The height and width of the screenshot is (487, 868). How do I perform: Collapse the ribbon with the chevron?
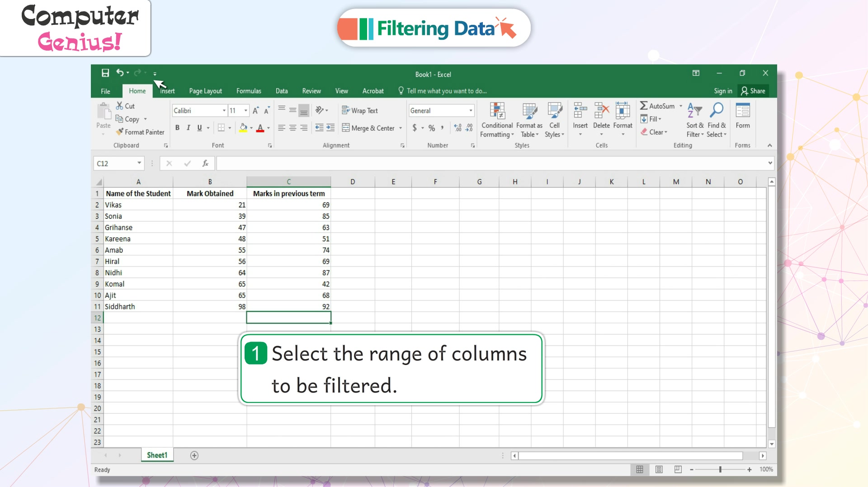[x=769, y=145]
